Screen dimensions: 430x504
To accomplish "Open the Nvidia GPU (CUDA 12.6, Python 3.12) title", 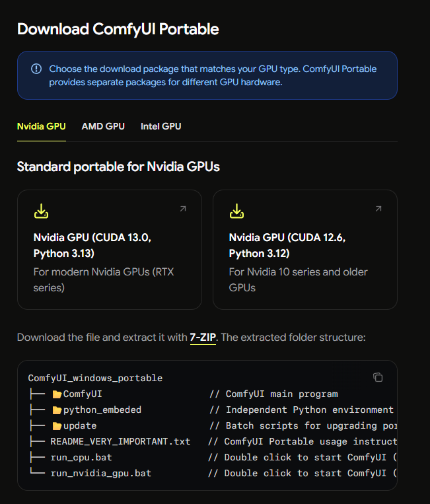I will (287, 245).
